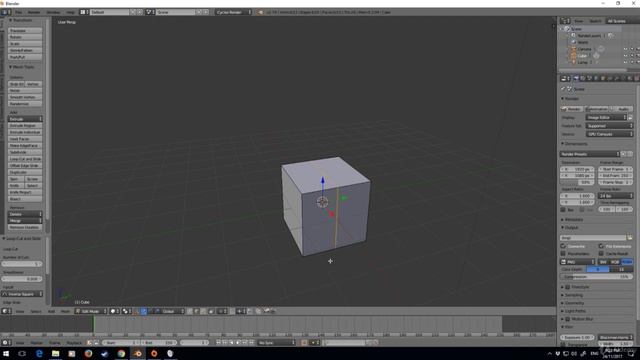Open the Feature Set Supported dropdown
The height and width of the screenshot is (360, 640).
609,126
